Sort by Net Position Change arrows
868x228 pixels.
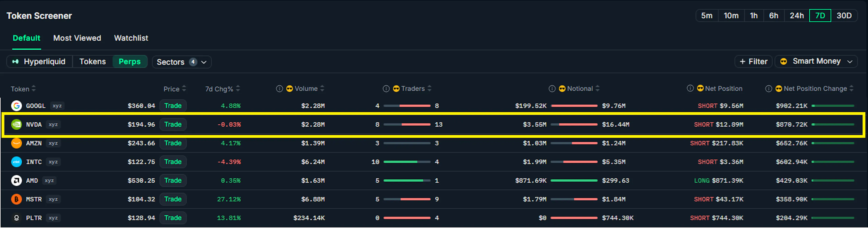click(851, 89)
